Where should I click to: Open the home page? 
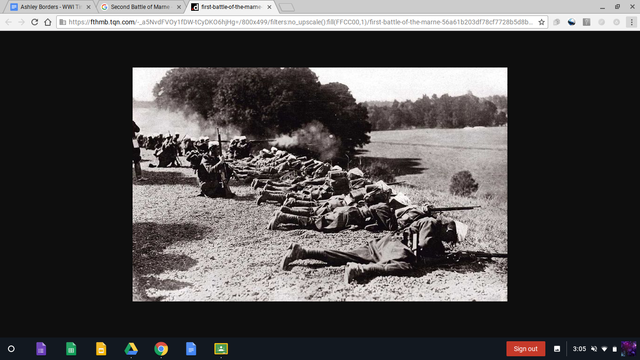48,22
